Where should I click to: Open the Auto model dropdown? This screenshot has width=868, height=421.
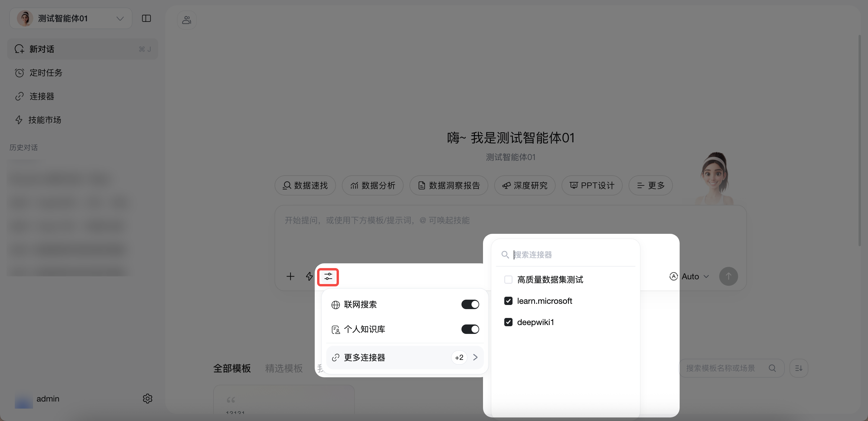[689, 276]
